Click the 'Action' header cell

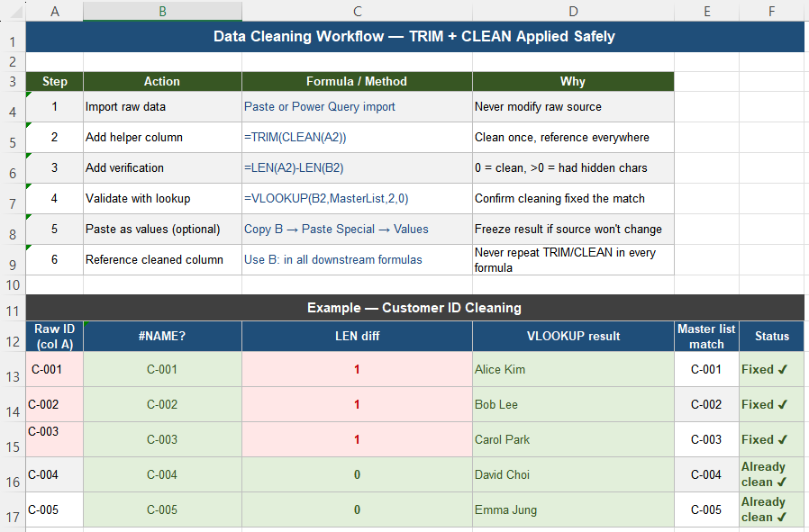click(162, 81)
